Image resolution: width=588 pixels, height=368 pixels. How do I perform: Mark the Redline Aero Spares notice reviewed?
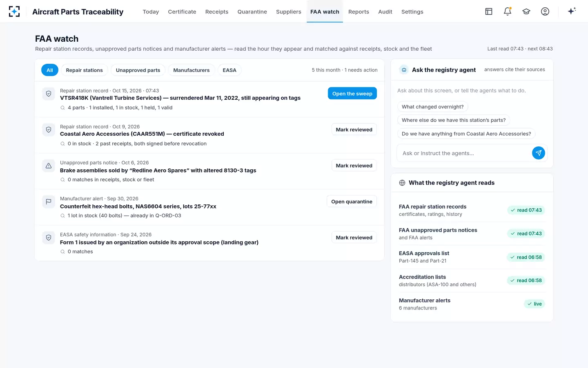point(354,166)
